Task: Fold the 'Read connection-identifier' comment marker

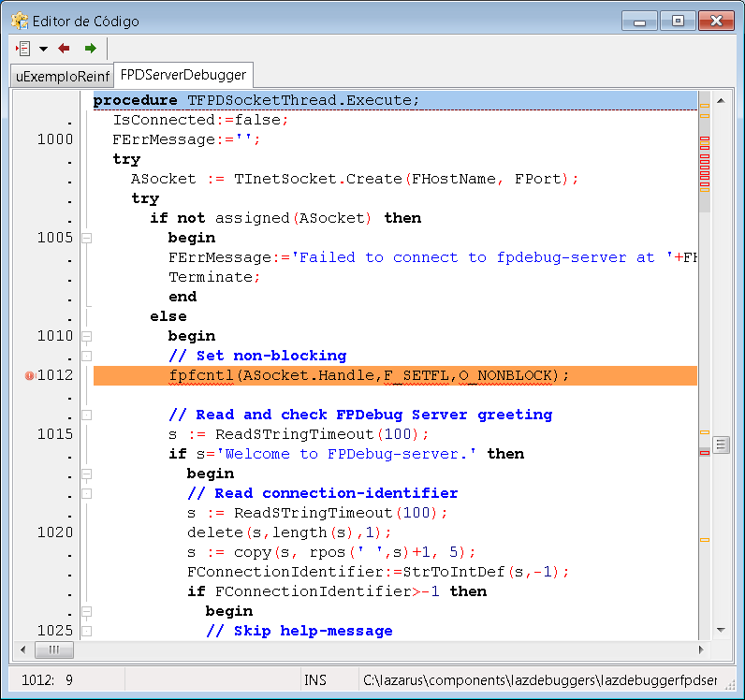Action: click(86, 493)
